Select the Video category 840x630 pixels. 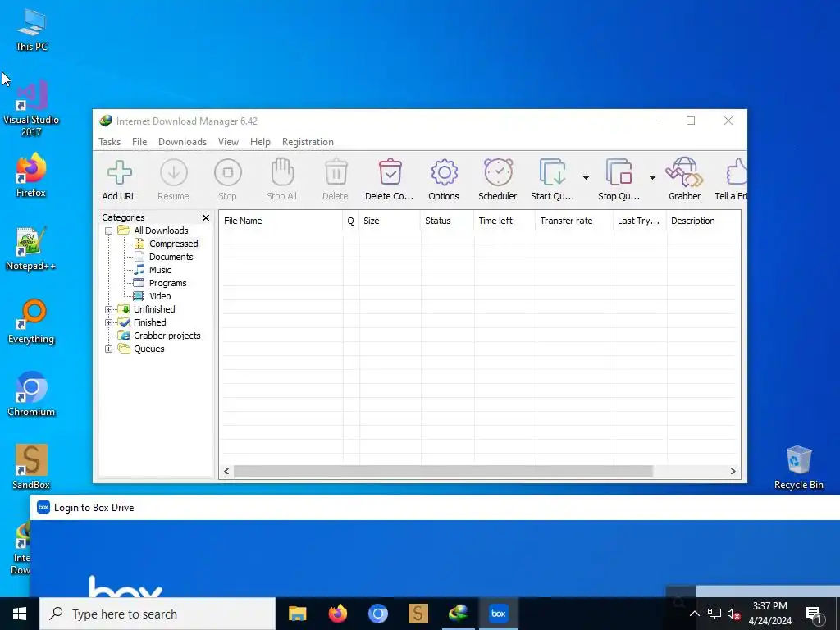point(160,296)
